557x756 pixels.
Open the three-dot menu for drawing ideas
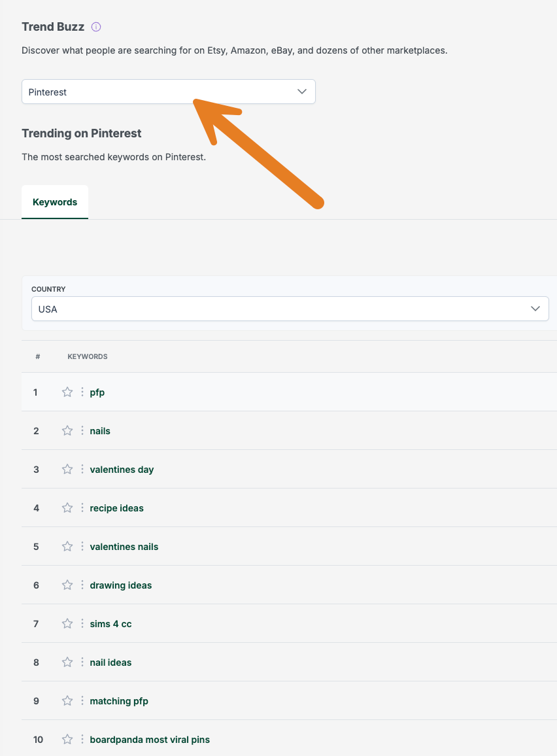click(x=82, y=585)
